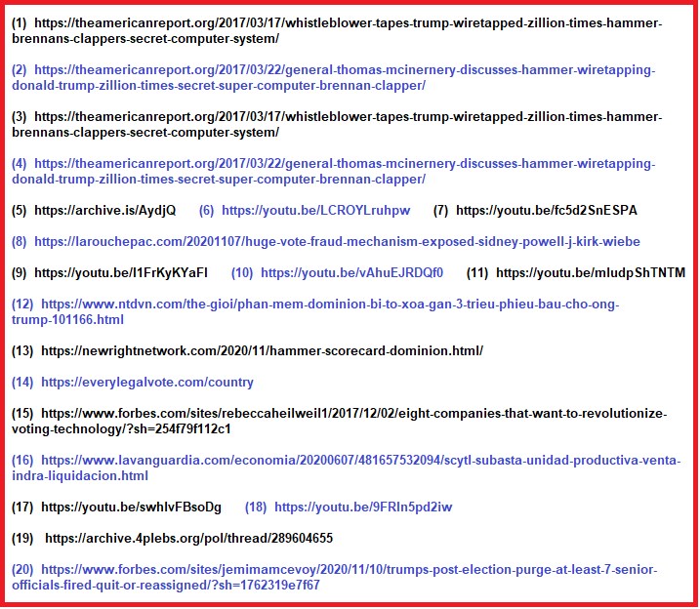
Task: Open larouchepac.com huge-vote-fraud link (8)
Action: pos(337,241)
